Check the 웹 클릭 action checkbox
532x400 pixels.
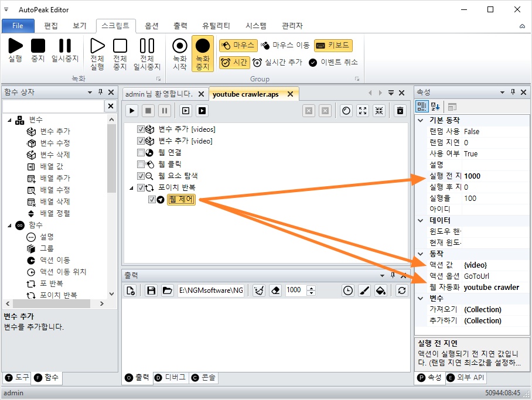(x=141, y=164)
